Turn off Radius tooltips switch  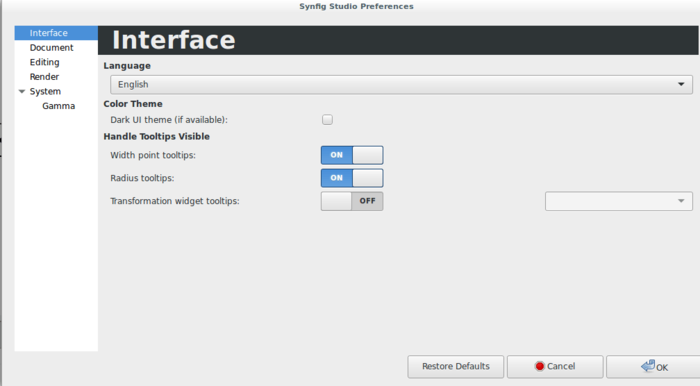click(352, 178)
